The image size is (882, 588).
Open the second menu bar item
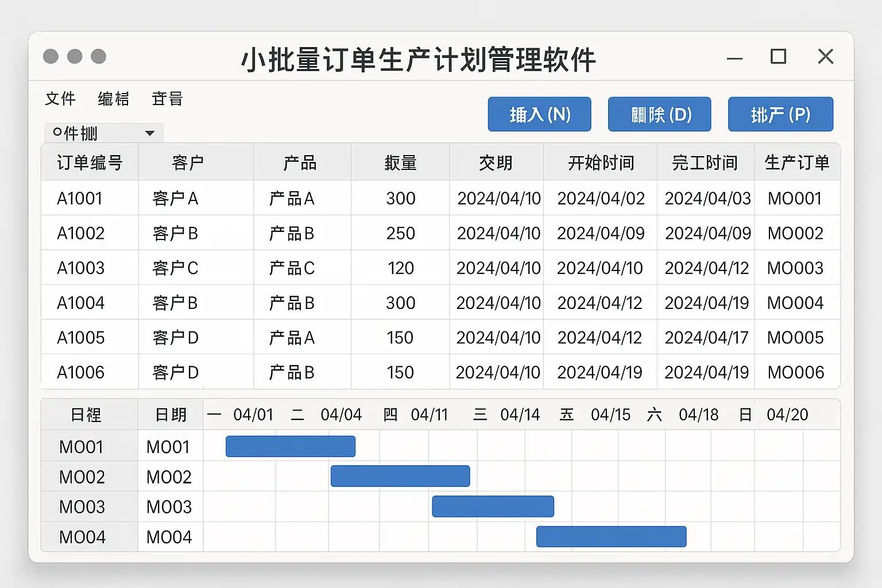point(113,99)
